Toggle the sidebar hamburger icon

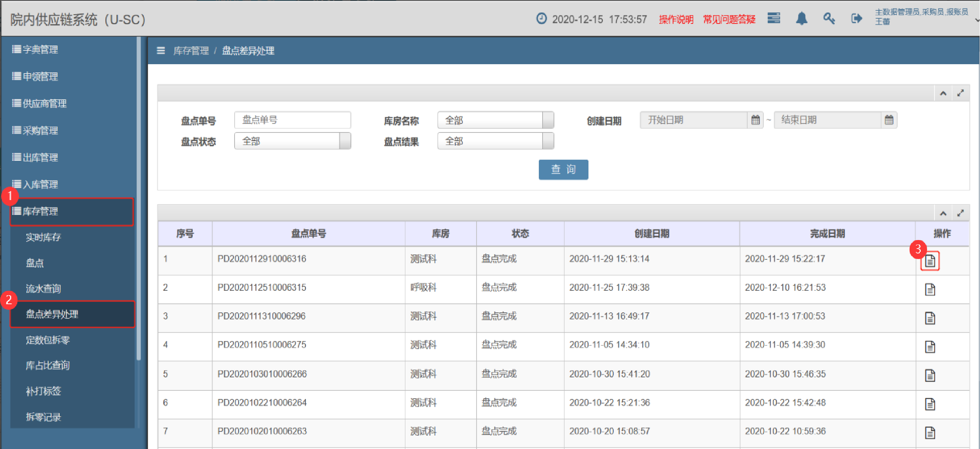pos(161,51)
